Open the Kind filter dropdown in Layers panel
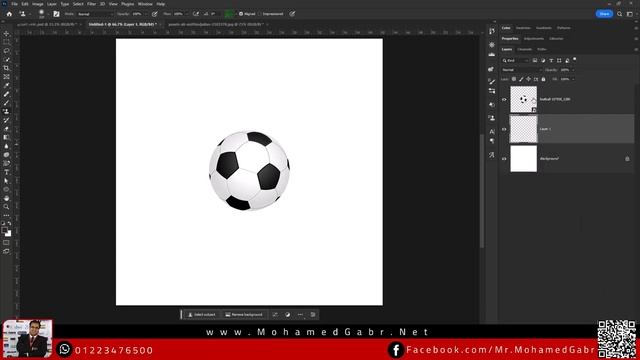Screen dimensions: 640x360 (516, 60)
